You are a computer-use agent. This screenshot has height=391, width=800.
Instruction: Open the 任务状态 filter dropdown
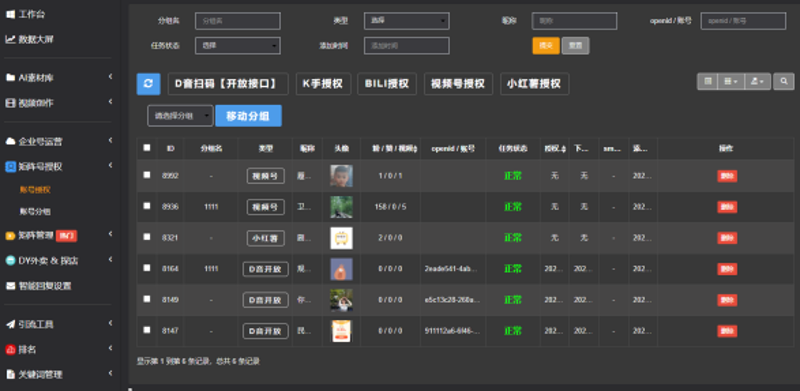point(238,45)
